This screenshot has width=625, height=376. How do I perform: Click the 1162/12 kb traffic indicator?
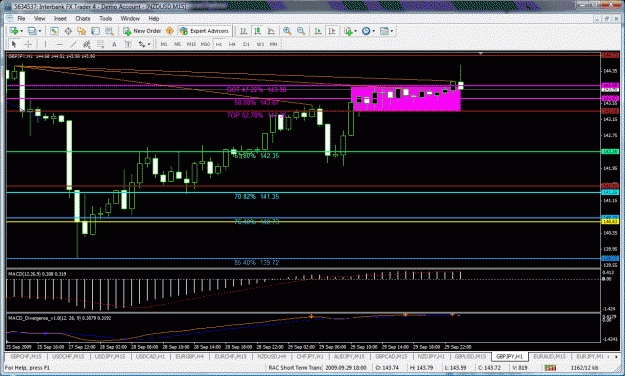tap(584, 368)
